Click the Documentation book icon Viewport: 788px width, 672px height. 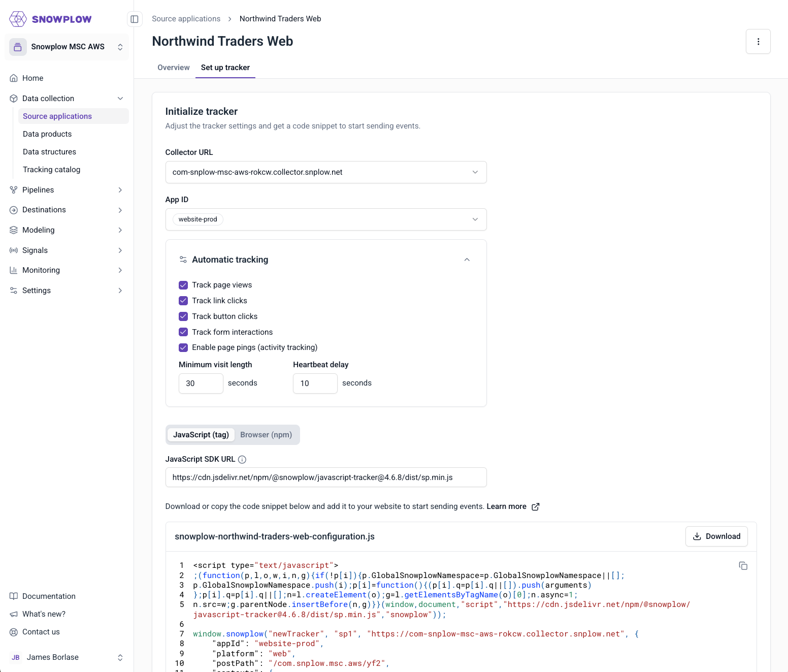(x=14, y=596)
